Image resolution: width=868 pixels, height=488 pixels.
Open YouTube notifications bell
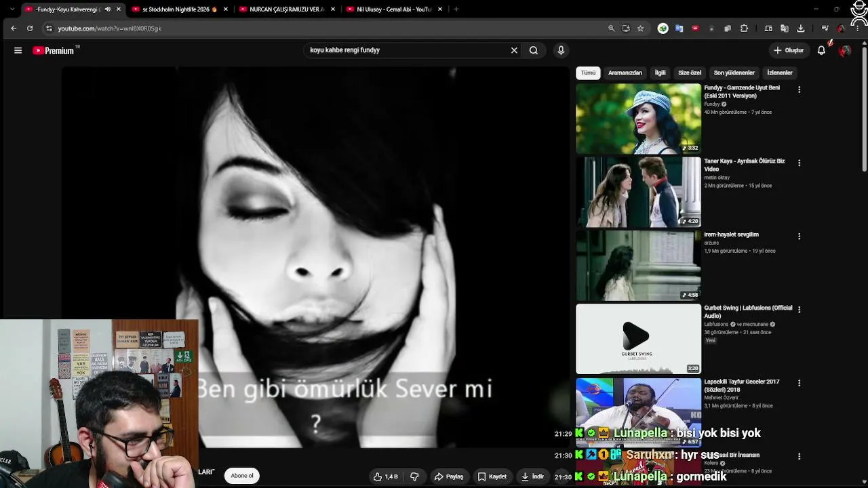[x=821, y=50]
